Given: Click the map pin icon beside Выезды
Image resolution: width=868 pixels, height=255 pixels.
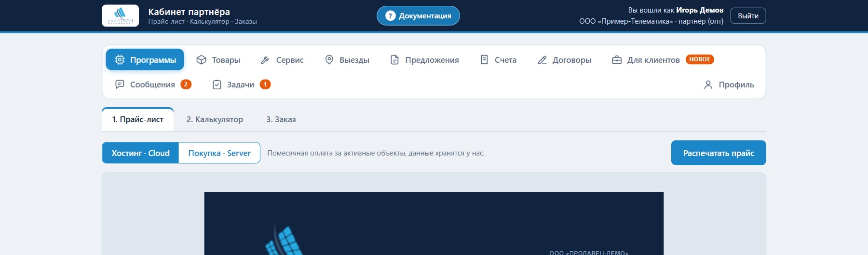Looking at the screenshot, I should pos(329,60).
